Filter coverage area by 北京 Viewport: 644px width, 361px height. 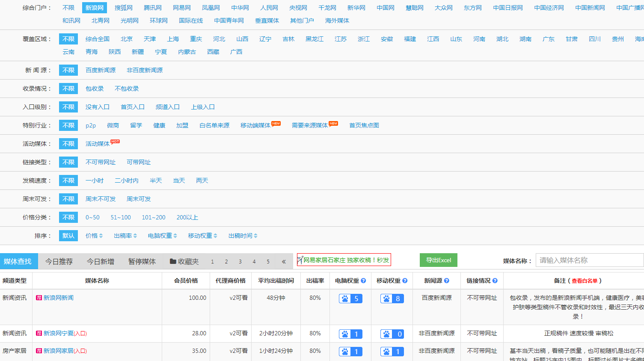(127, 39)
